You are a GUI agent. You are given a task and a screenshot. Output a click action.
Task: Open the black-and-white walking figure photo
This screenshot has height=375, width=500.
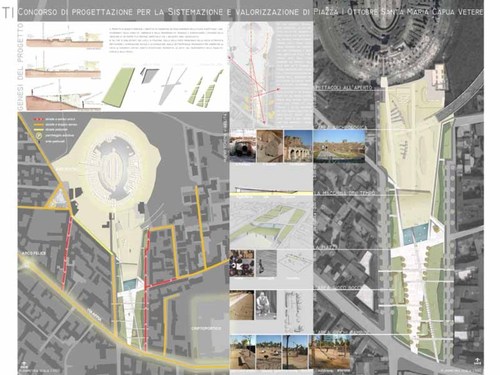point(266,263)
